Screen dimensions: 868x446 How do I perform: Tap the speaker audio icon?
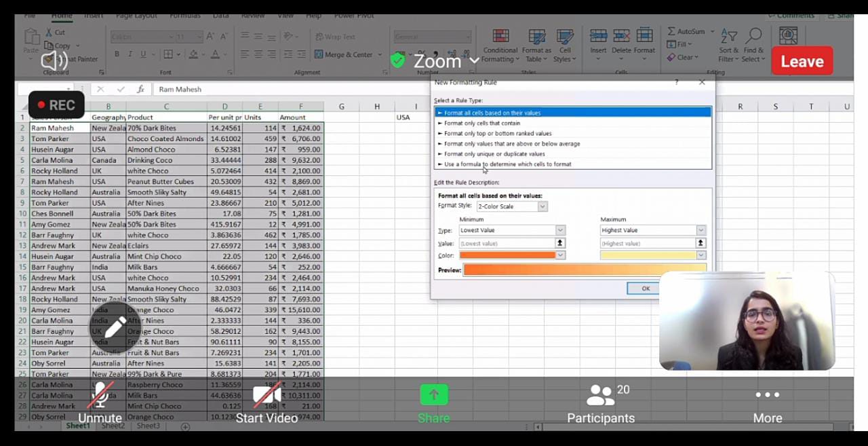coord(54,61)
